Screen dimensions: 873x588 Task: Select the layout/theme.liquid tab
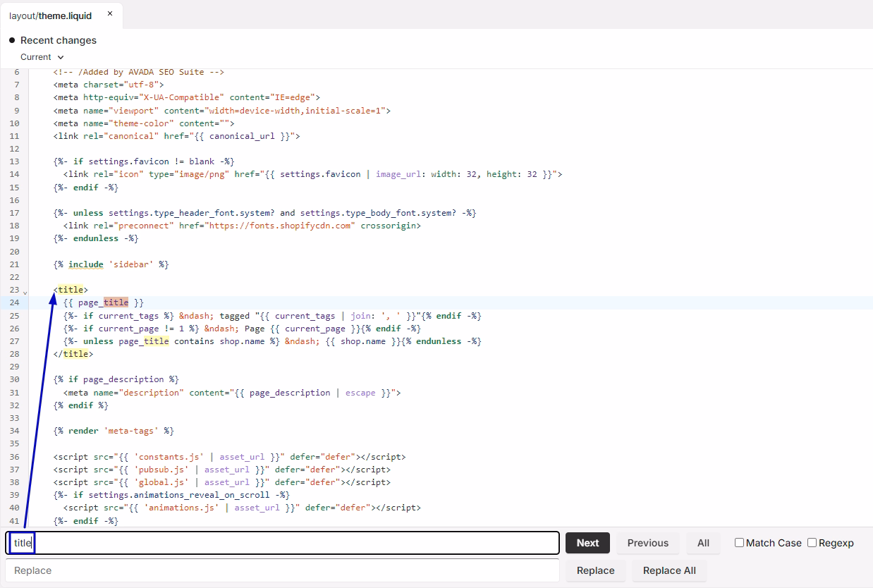tap(51, 16)
